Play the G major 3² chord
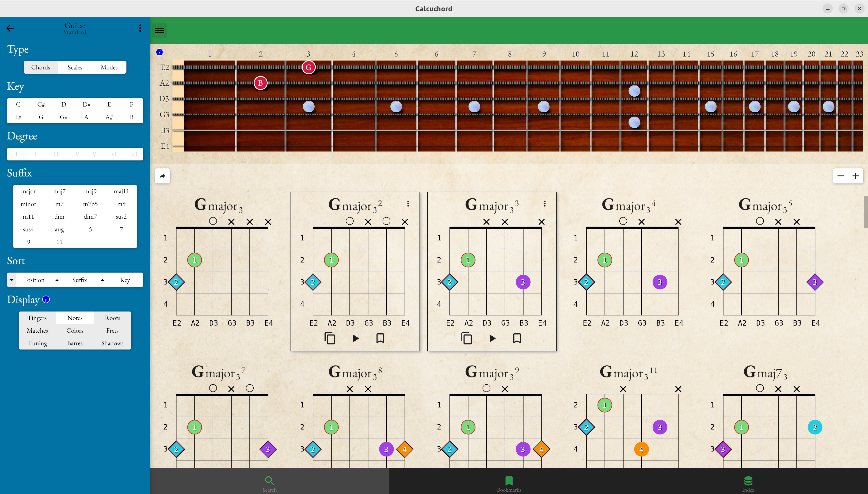868x494 pixels. tap(355, 338)
